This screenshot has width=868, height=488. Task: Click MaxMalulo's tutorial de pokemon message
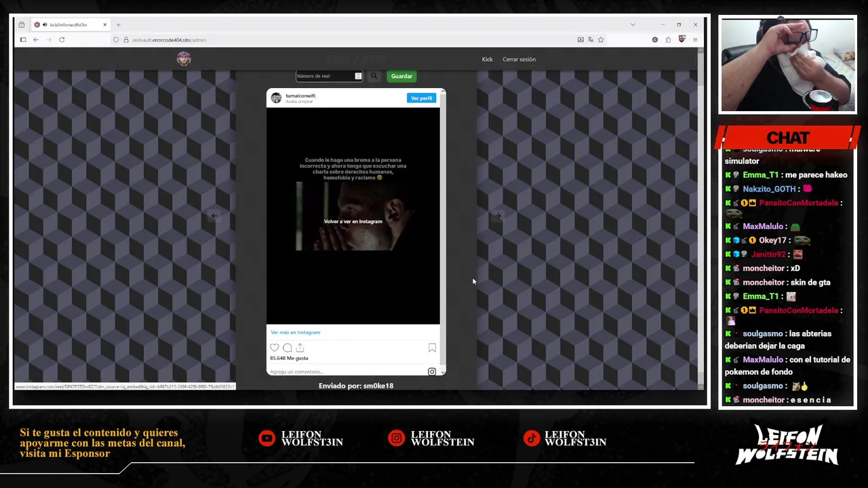point(787,366)
